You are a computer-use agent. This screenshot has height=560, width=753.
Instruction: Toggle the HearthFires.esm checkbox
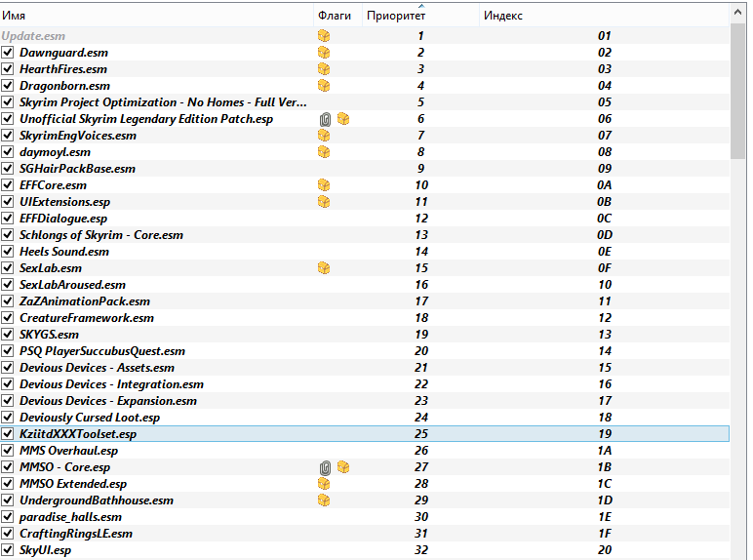click(7, 69)
